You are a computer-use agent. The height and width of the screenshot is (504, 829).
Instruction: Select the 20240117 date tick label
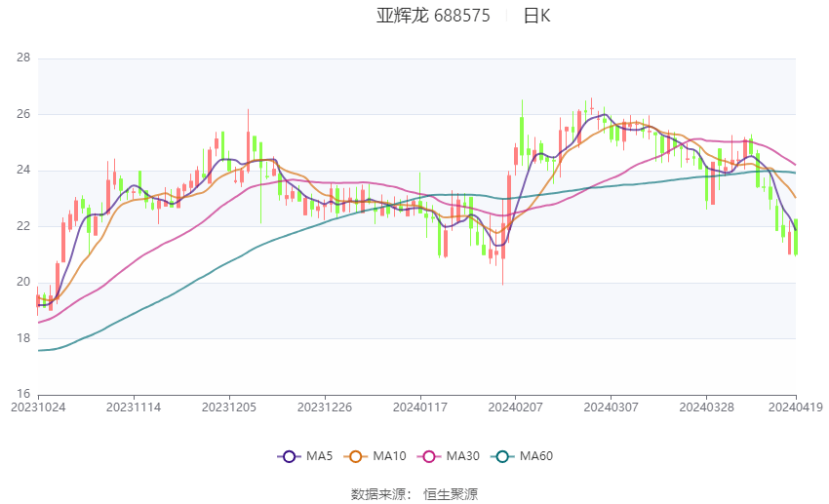pos(420,407)
